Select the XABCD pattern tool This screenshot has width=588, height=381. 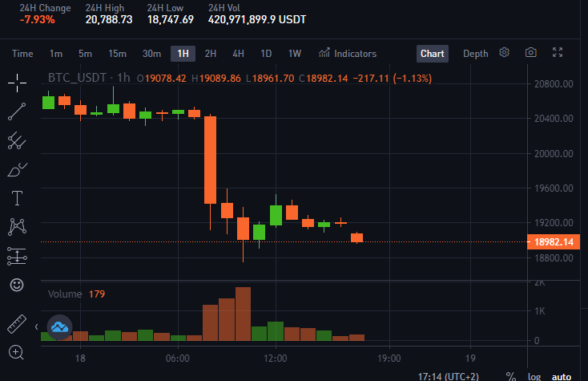click(17, 227)
